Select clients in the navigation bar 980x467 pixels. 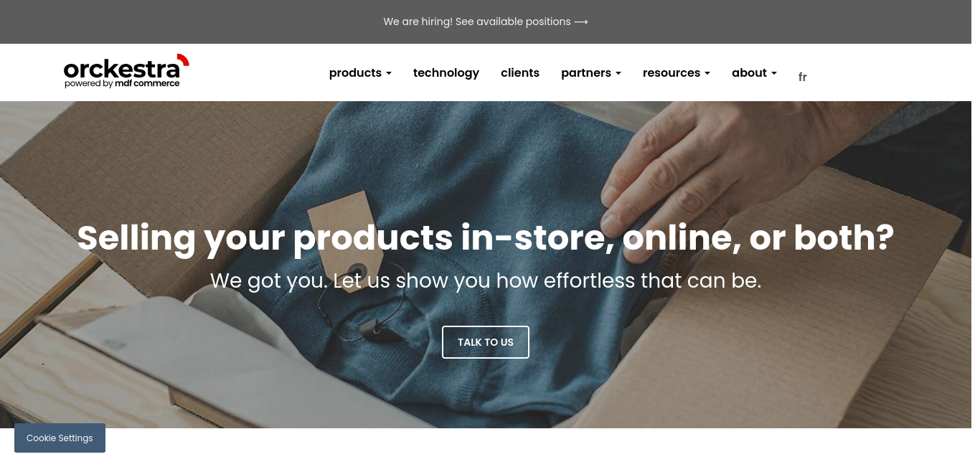point(520,72)
